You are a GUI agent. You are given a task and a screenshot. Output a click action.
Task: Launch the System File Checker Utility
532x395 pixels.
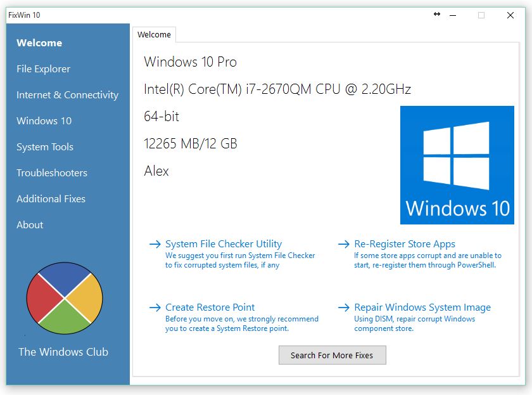click(x=224, y=244)
